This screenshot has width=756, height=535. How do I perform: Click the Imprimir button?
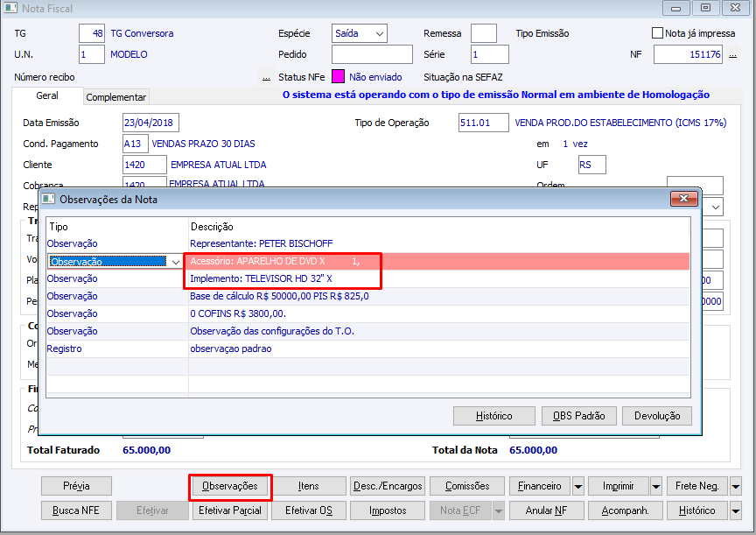tap(618, 486)
